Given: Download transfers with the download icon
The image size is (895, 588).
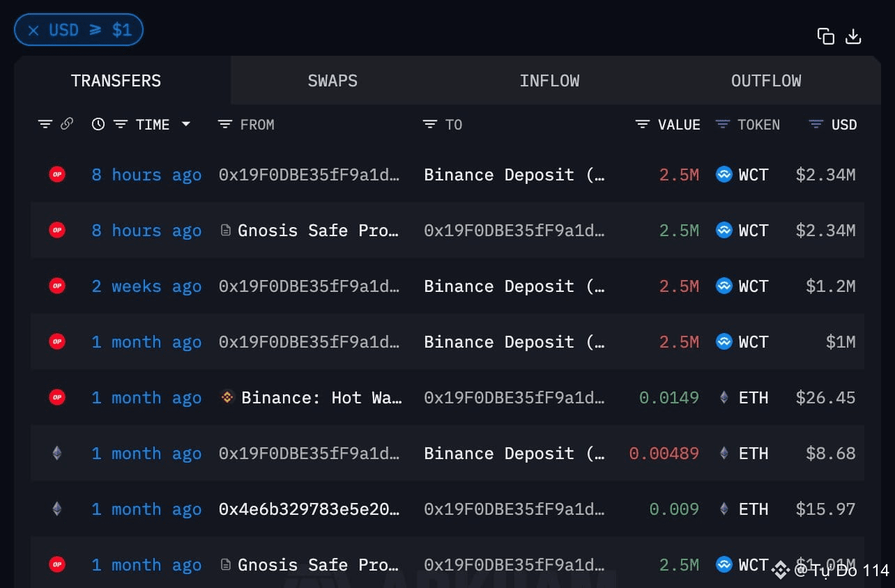Looking at the screenshot, I should click(x=853, y=36).
